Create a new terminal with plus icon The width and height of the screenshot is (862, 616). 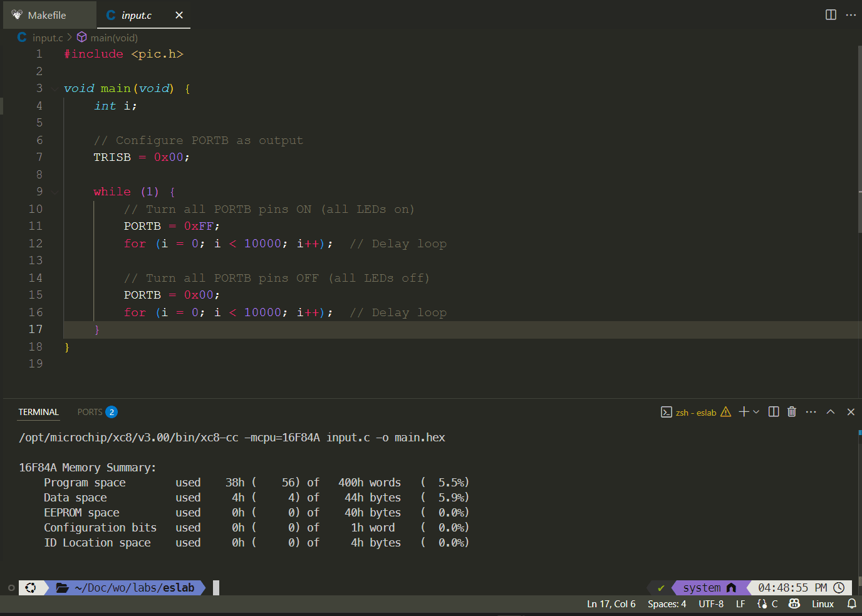click(x=744, y=412)
